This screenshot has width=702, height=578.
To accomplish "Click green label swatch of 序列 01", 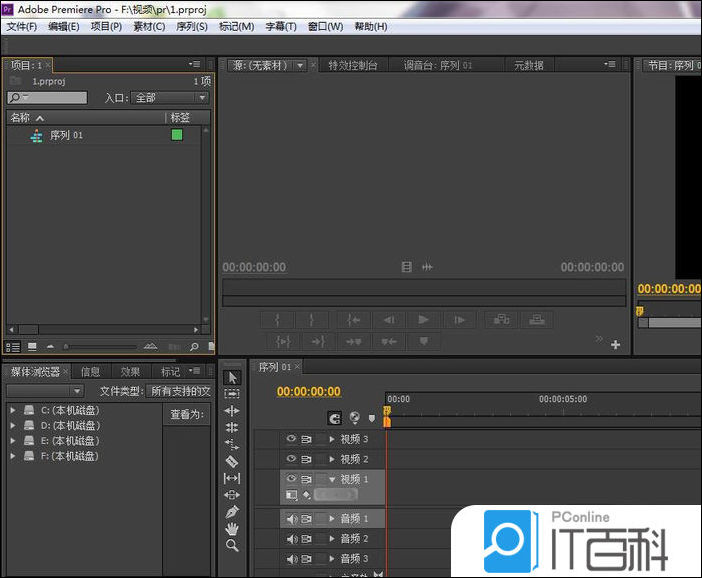I will pyautogui.click(x=177, y=135).
